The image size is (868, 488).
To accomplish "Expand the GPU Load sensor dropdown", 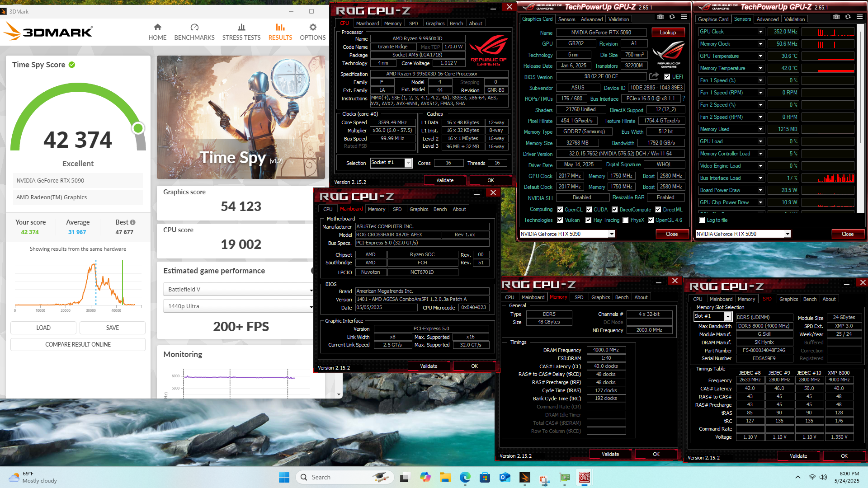I will 760,141.
